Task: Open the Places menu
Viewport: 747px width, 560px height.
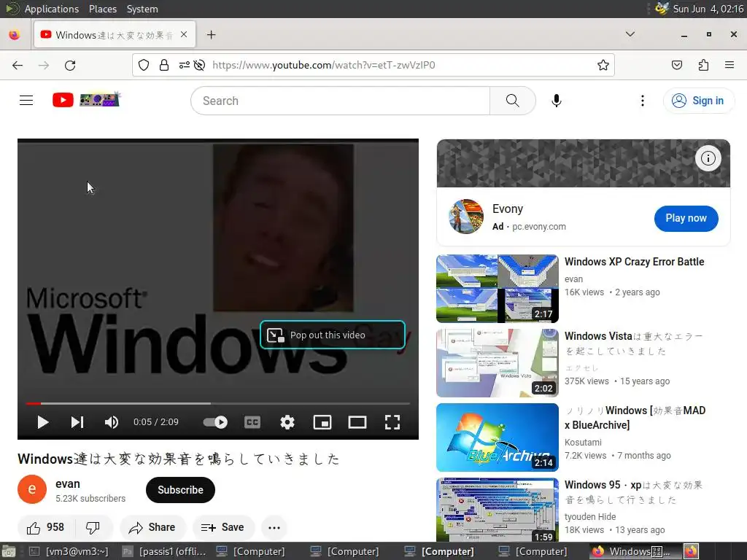Action: 102,9
